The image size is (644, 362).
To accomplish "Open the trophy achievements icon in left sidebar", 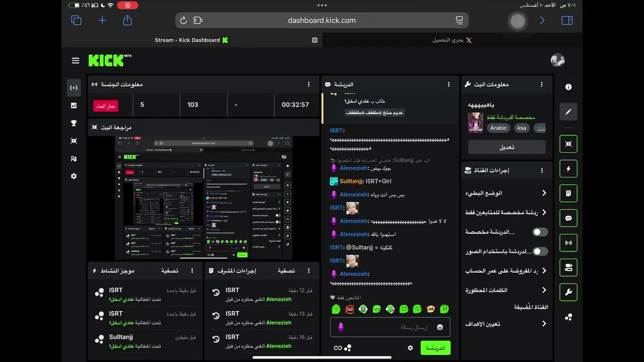I will coord(74,123).
